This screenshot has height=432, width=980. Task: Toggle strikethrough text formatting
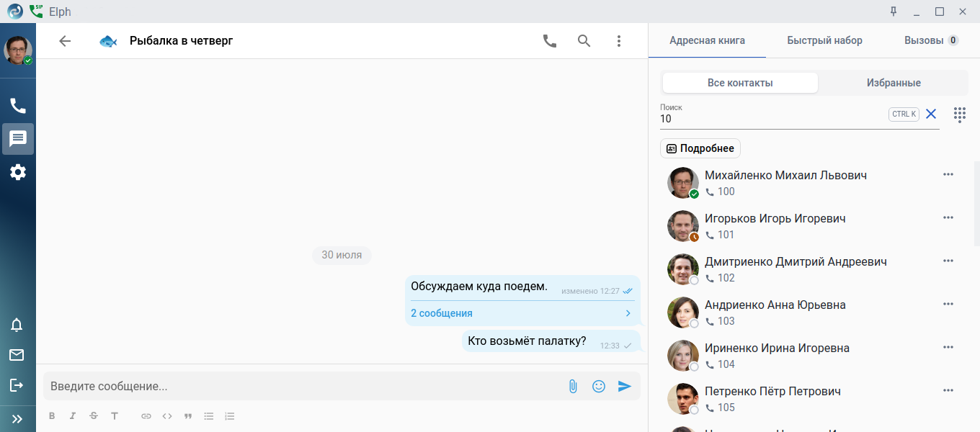94,416
